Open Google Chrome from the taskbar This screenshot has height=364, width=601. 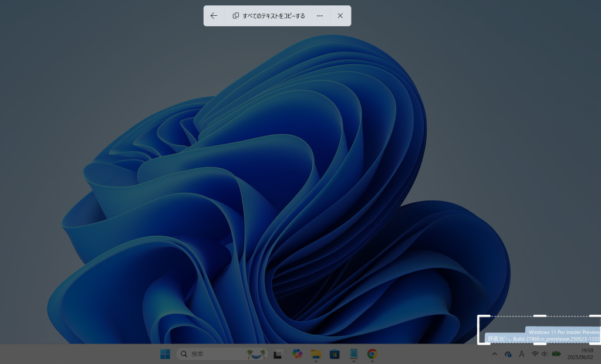click(372, 354)
